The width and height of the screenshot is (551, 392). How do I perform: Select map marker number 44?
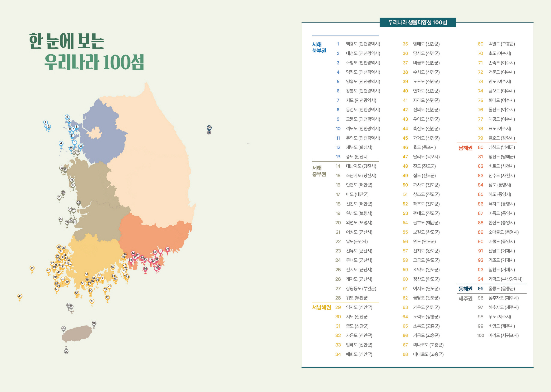(32, 268)
